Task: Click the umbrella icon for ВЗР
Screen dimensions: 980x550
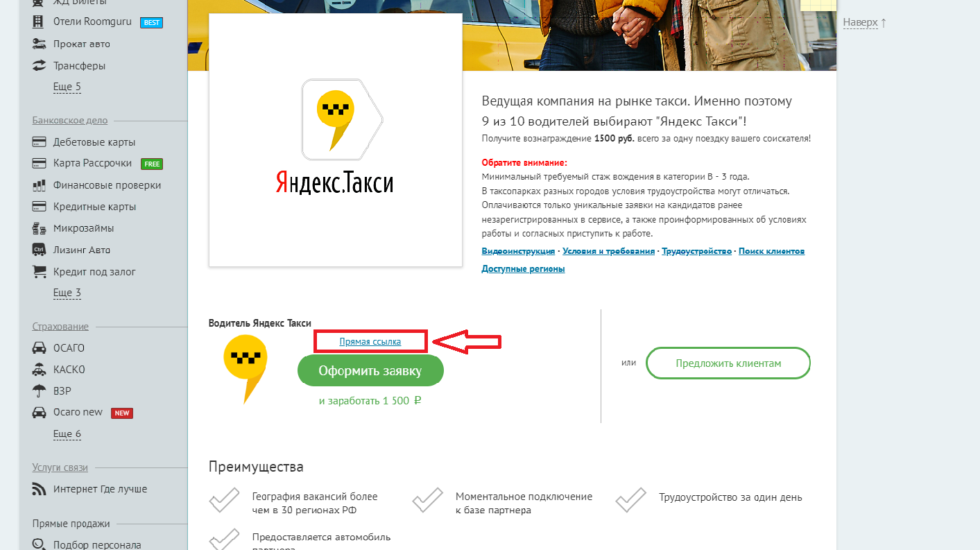Action: pos(39,390)
